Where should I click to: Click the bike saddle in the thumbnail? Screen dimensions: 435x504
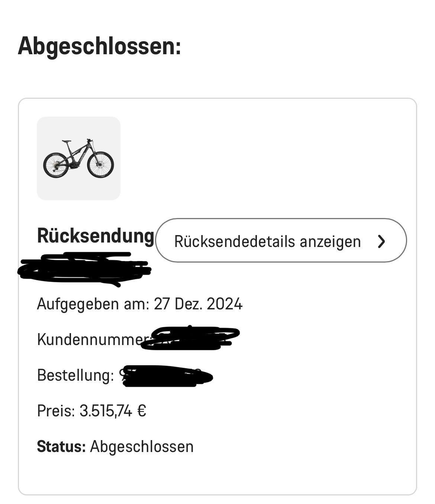pyautogui.click(x=66, y=141)
